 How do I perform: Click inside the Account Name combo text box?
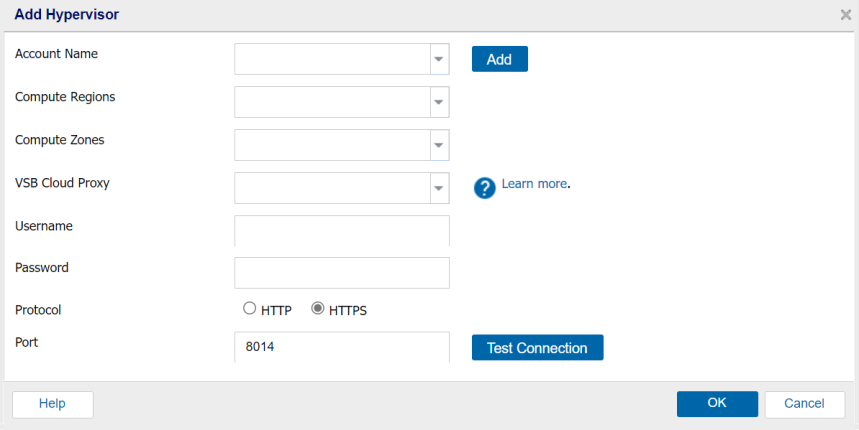333,59
